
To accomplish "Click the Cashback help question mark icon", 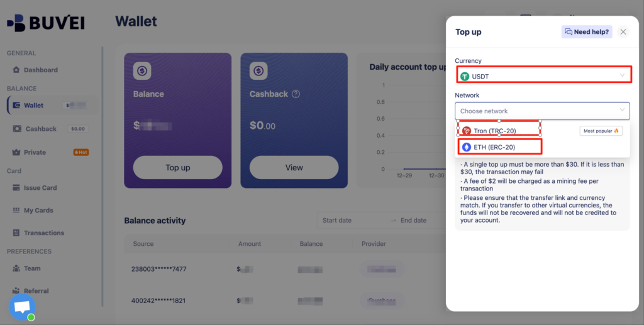I will tap(296, 94).
